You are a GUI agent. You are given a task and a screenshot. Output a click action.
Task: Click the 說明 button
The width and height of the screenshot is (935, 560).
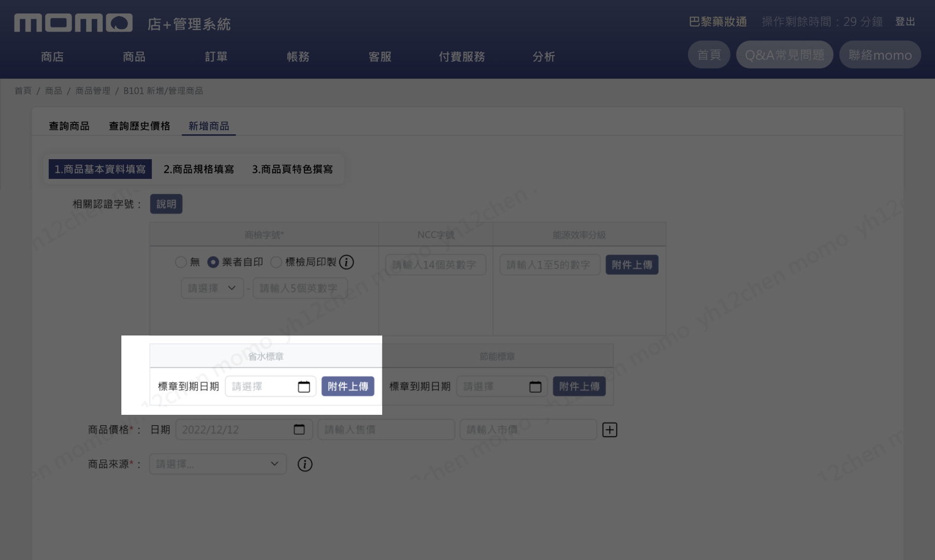point(166,204)
